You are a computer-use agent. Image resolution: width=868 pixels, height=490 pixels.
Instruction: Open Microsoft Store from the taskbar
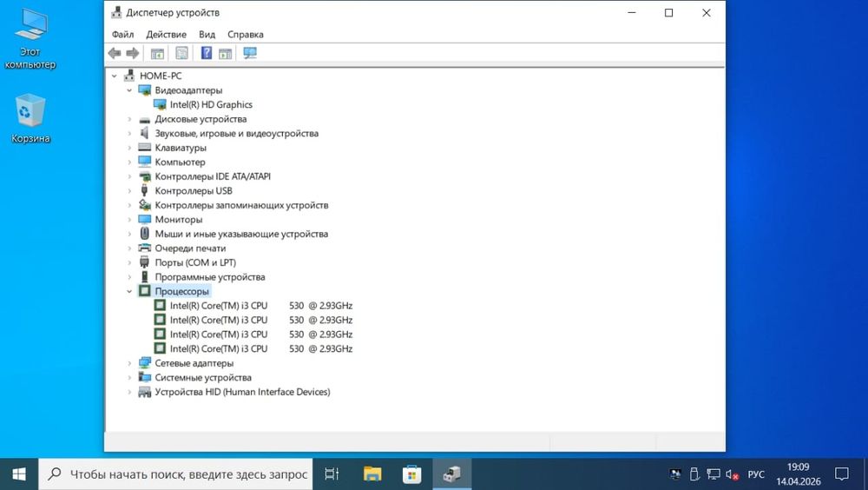411,473
